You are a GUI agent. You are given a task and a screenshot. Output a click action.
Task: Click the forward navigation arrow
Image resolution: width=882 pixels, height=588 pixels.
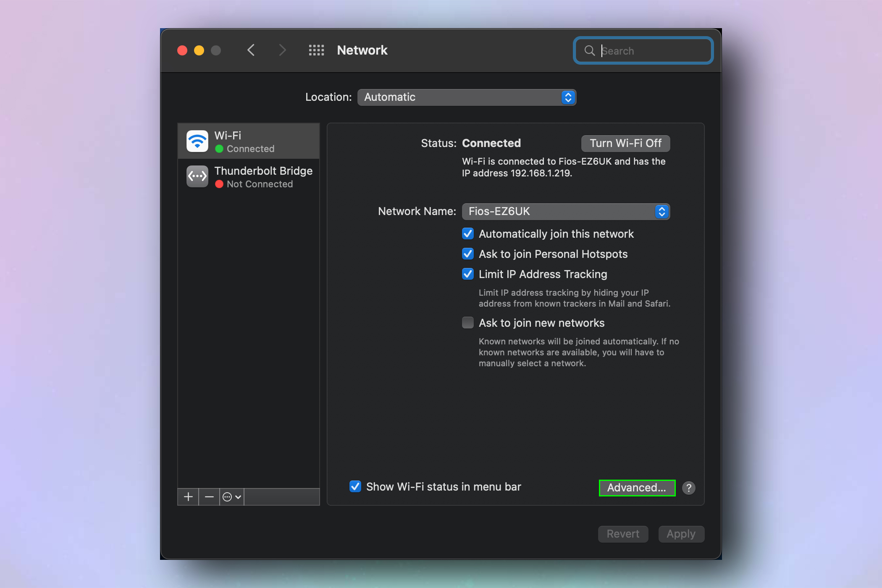pyautogui.click(x=282, y=50)
